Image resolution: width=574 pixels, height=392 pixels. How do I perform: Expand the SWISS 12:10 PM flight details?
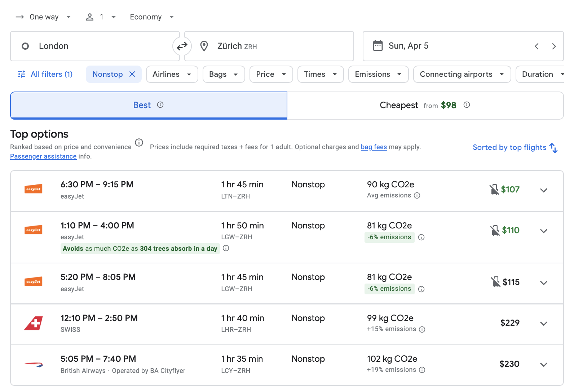coord(544,324)
